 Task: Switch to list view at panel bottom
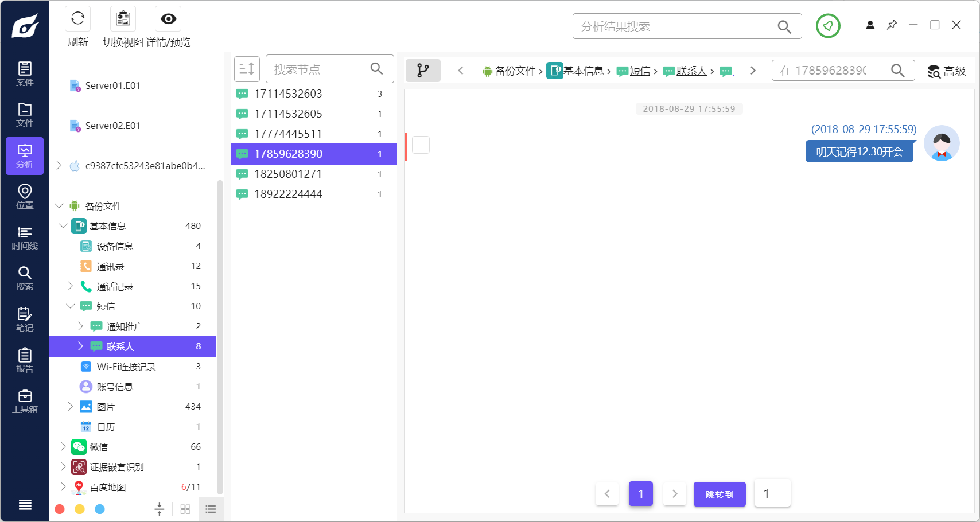(210, 509)
